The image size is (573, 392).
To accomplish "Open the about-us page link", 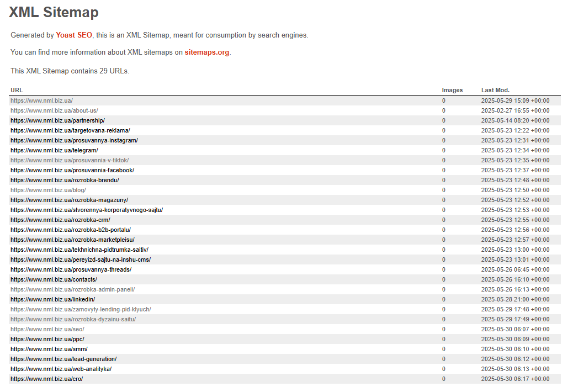I will (x=54, y=110).
